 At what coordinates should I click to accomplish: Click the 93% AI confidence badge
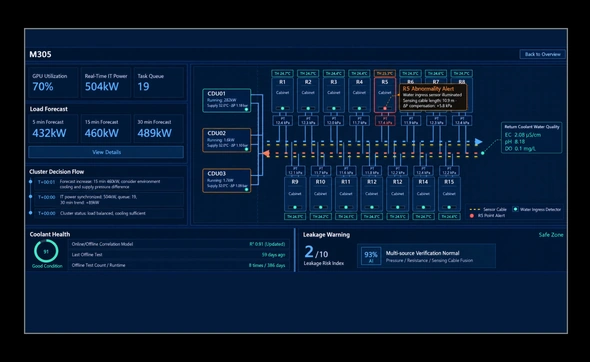[371, 256]
